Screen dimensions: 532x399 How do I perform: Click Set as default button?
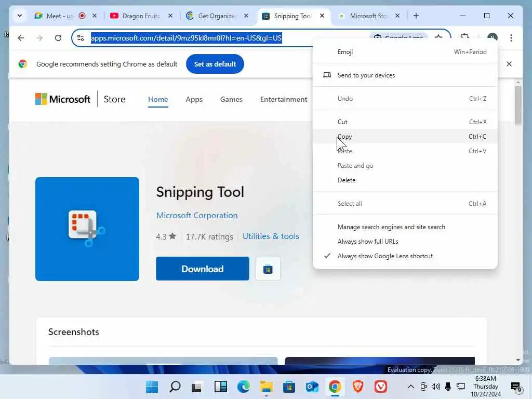(x=215, y=64)
